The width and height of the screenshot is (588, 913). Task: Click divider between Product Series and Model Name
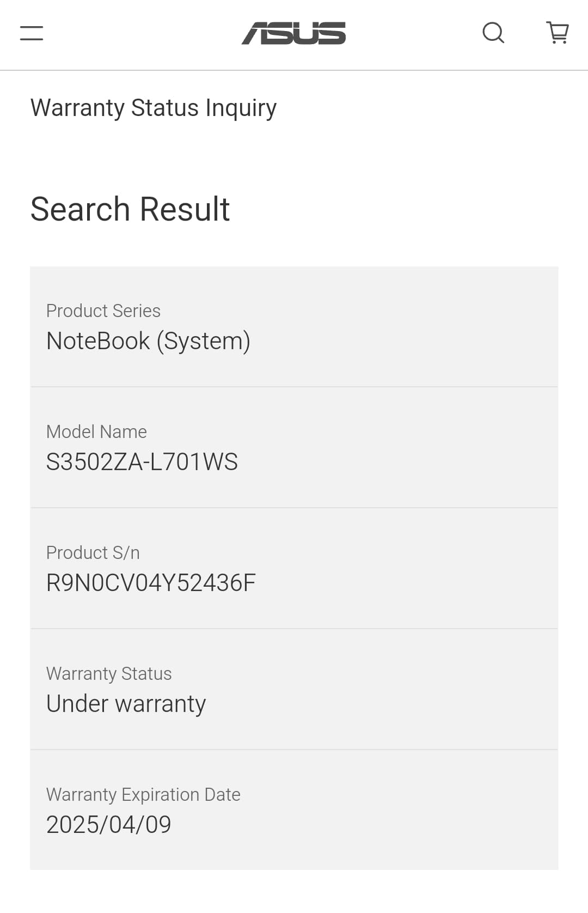294,387
